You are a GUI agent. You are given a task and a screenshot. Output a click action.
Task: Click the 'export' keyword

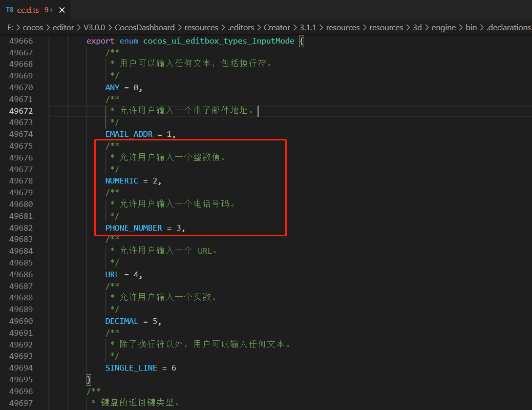click(x=100, y=41)
